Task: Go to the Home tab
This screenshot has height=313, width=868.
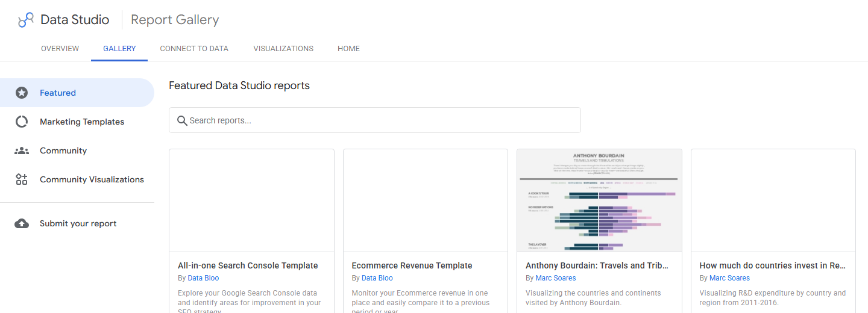Action: [x=348, y=49]
